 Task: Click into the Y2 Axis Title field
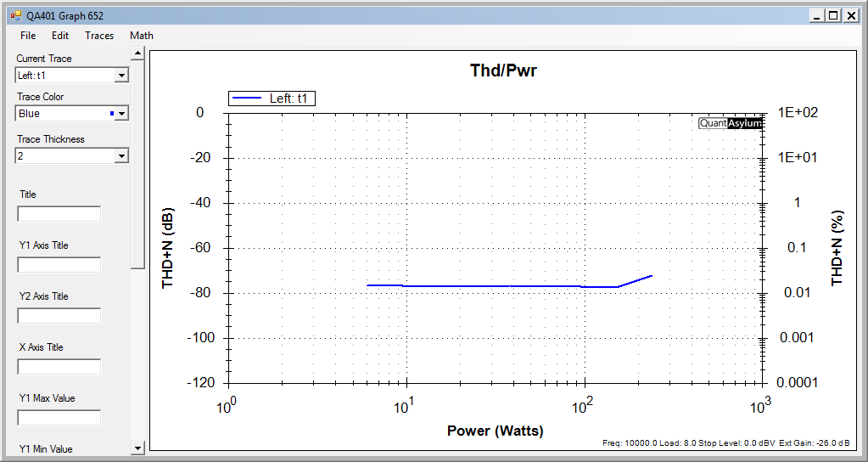point(59,316)
